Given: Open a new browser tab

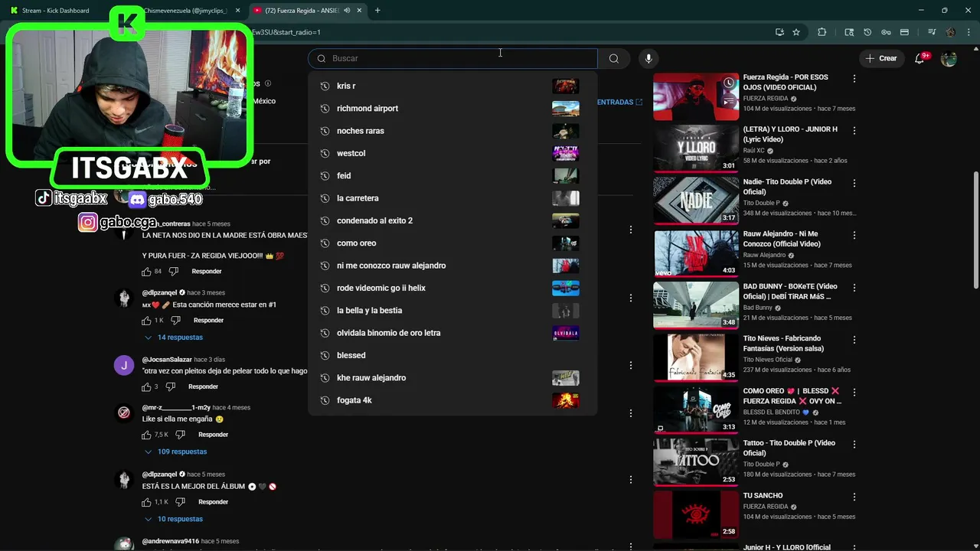Looking at the screenshot, I should point(377,11).
